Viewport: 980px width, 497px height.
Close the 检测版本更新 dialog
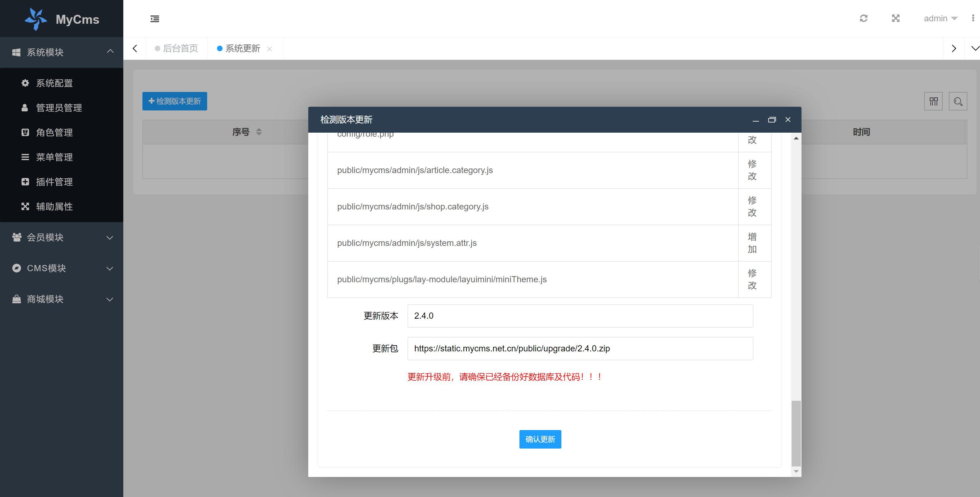[788, 120]
